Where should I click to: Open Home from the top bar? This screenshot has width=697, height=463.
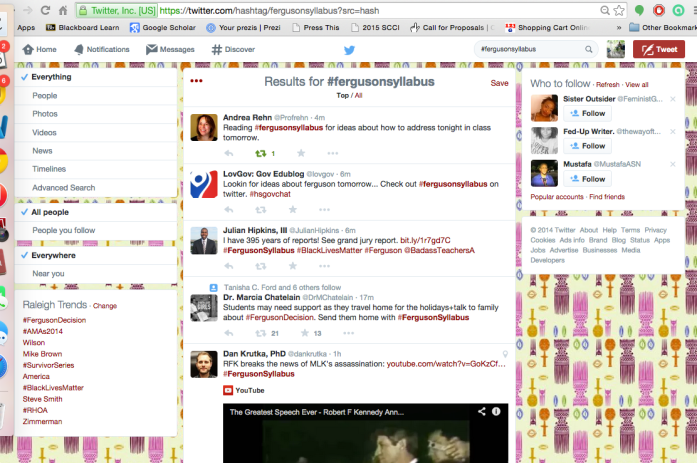tap(40, 49)
